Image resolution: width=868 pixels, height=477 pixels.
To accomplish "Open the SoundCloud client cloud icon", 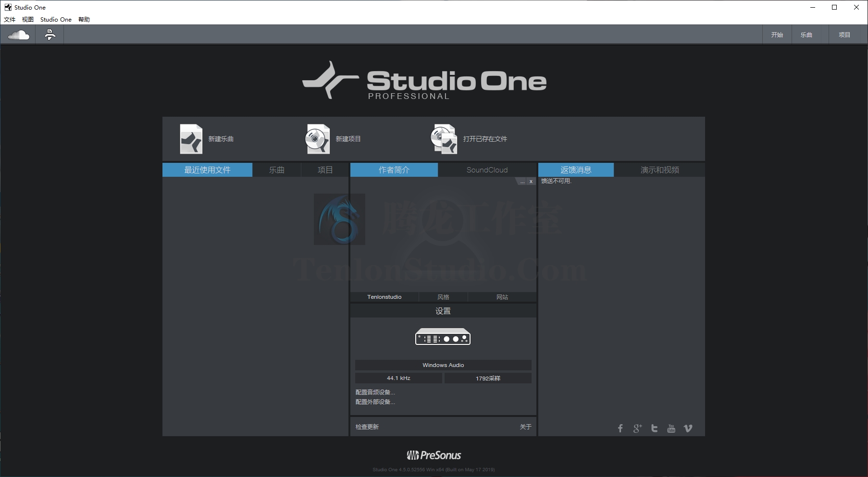I will click(x=18, y=35).
